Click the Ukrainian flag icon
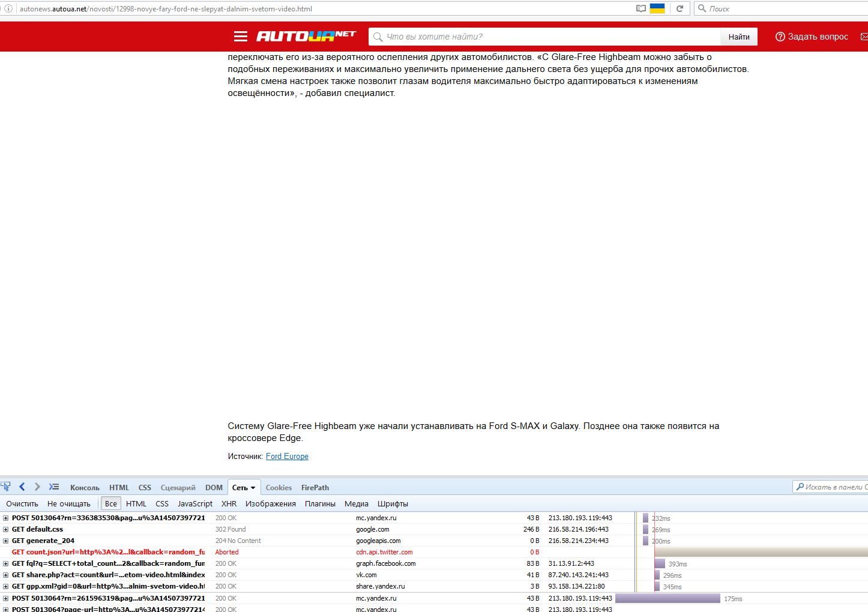 (x=657, y=8)
